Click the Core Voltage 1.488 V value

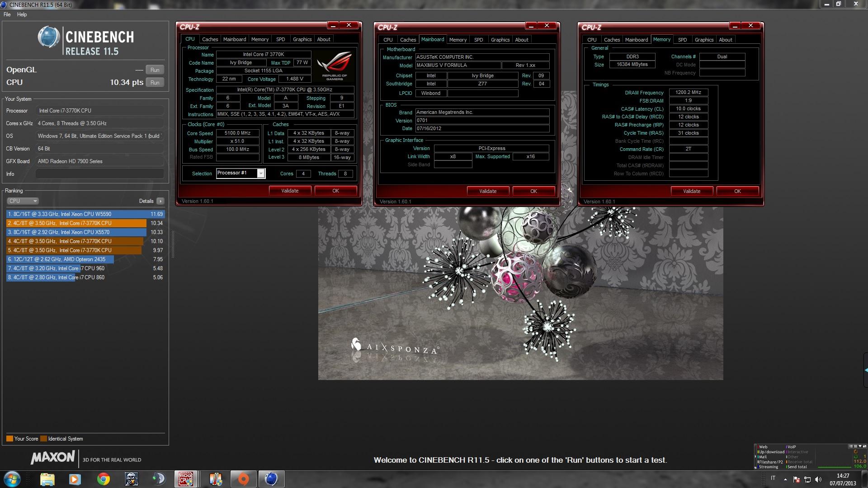[295, 79]
